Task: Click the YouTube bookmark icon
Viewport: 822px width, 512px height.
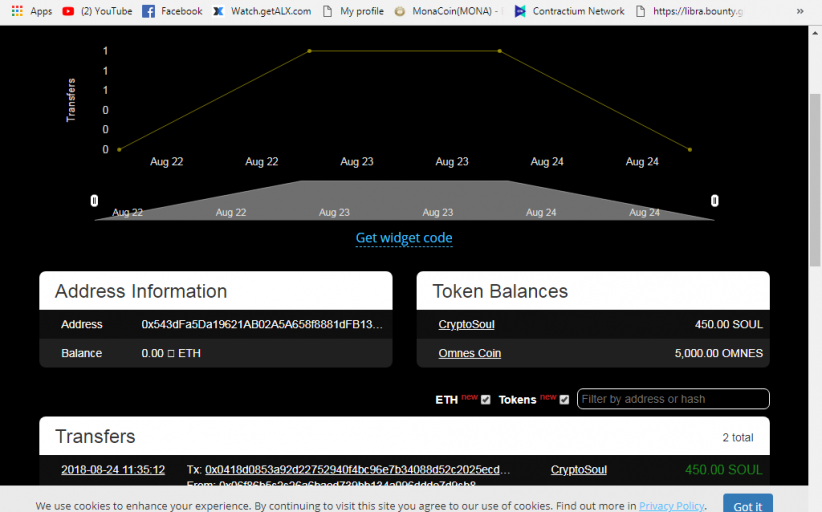Action: pyautogui.click(x=68, y=11)
